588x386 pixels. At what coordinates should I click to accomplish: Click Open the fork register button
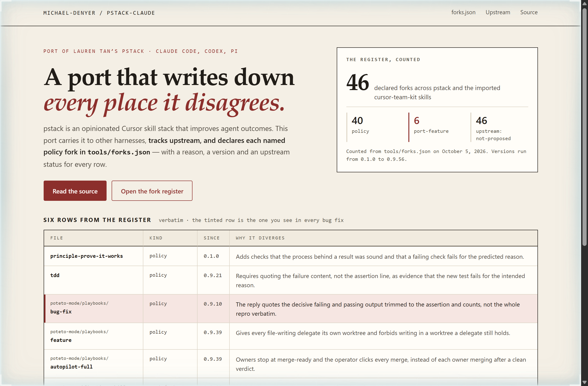pos(152,191)
